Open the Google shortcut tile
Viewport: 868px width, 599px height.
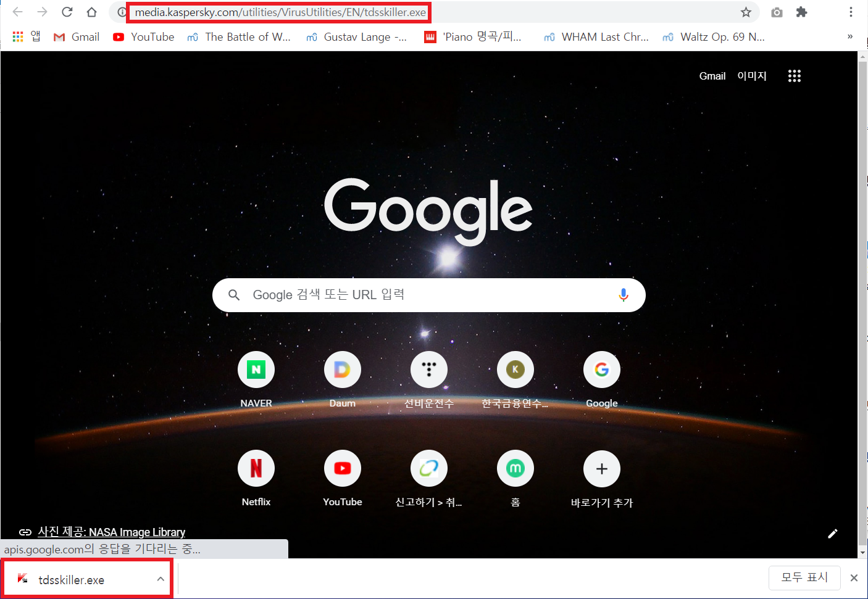click(602, 379)
